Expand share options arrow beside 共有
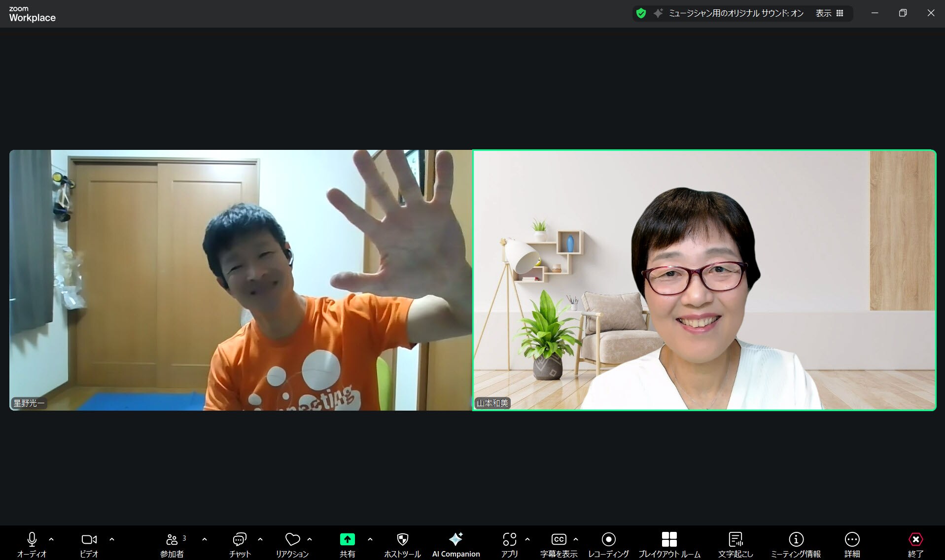 [x=370, y=539]
